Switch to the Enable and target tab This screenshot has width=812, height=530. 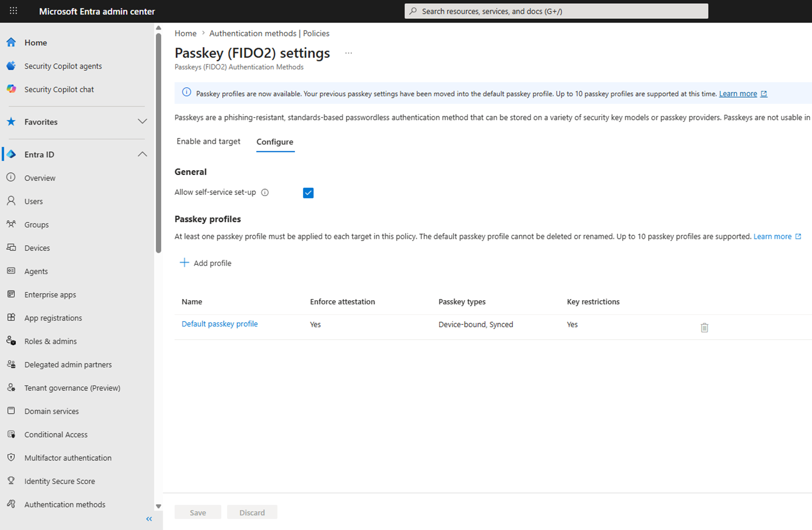[x=209, y=141]
